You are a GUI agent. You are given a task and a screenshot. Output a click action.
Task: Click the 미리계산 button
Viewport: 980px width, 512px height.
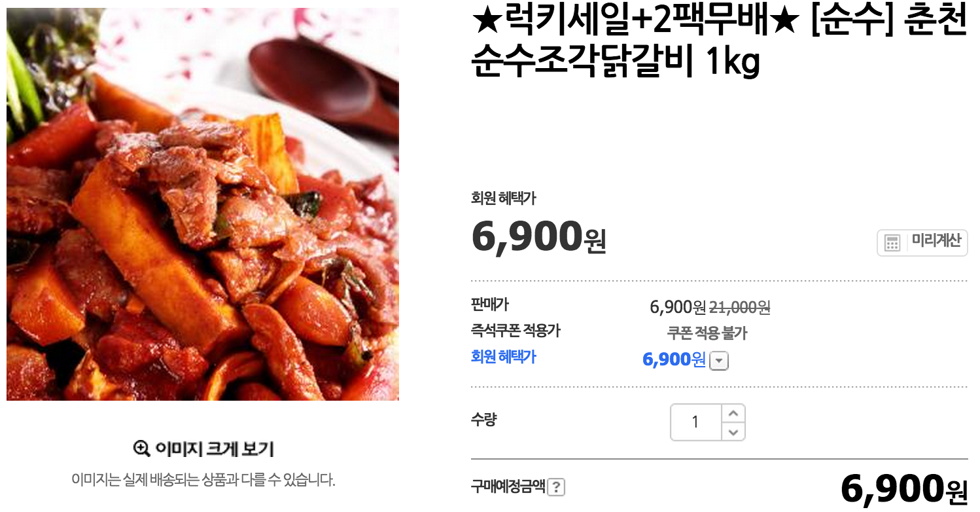(x=922, y=243)
